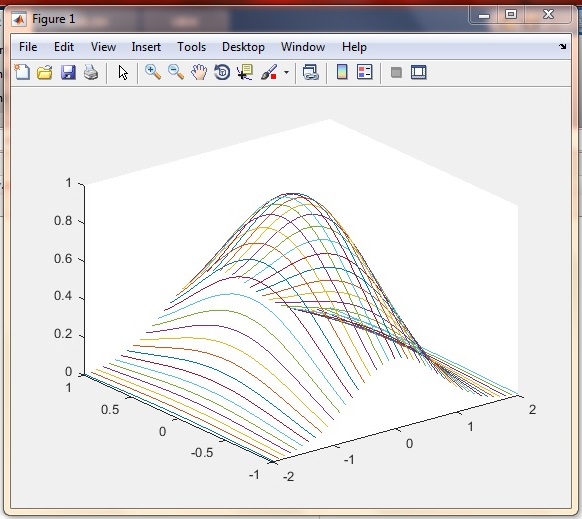This screenshot has height=519, width=582.
Task: Create a new figure from the toolbar
Action: point(22,72)
